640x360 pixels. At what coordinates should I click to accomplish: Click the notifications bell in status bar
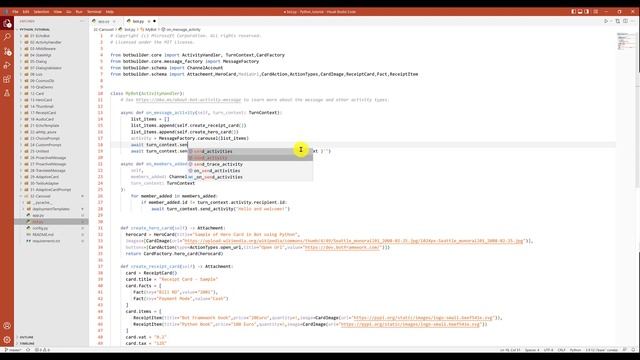pyautogui.click(x=633, y=350)
